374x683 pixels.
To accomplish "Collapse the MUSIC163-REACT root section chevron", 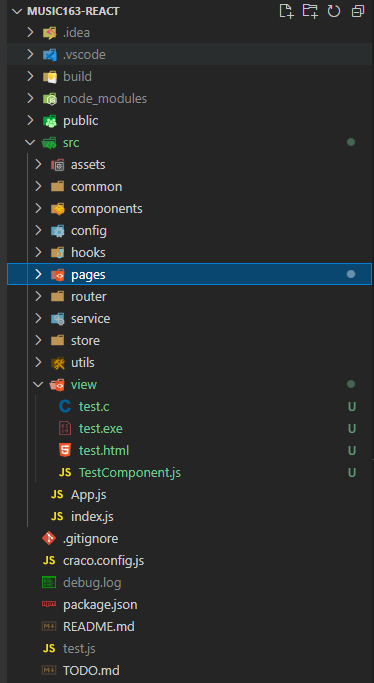I will (x=17, y=11).
